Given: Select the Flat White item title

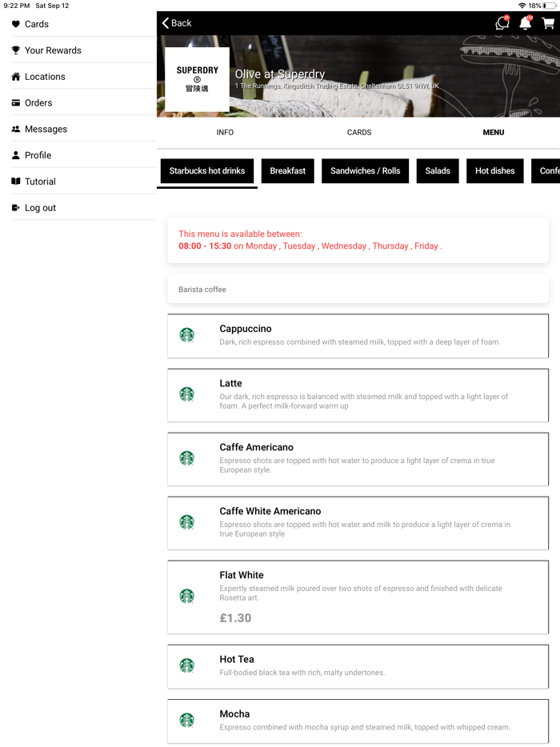Looking at the screenshot, I should click(x=242, y=575).
